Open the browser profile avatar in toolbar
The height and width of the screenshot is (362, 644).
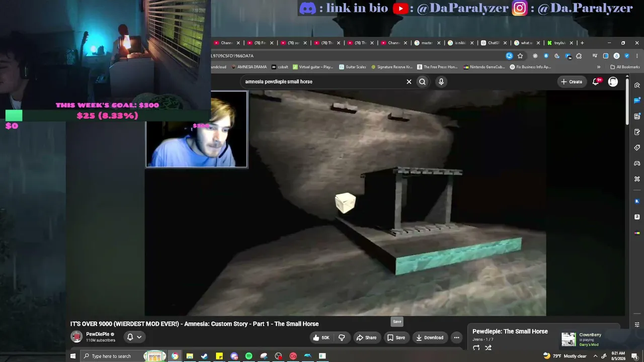tap(616, 56)
